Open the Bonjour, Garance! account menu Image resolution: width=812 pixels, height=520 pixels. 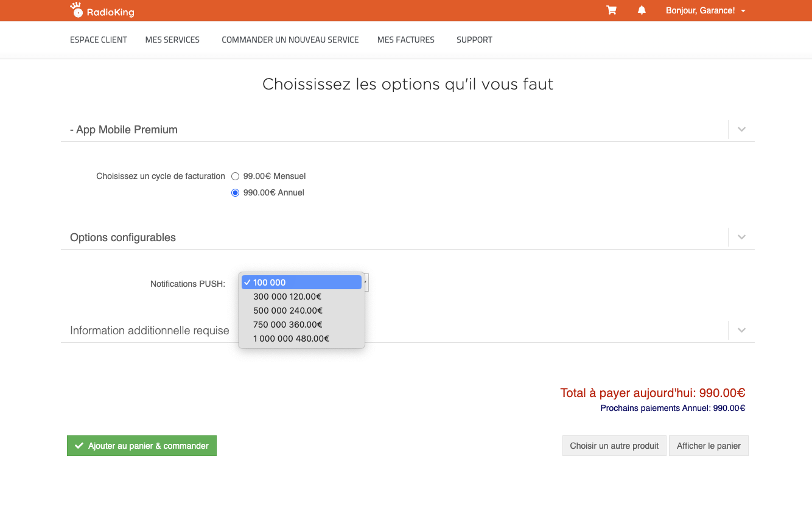coord(705,10)
